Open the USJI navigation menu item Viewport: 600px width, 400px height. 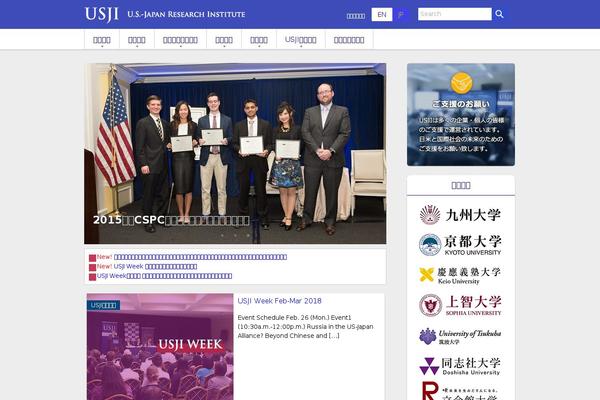pos(301,40)
